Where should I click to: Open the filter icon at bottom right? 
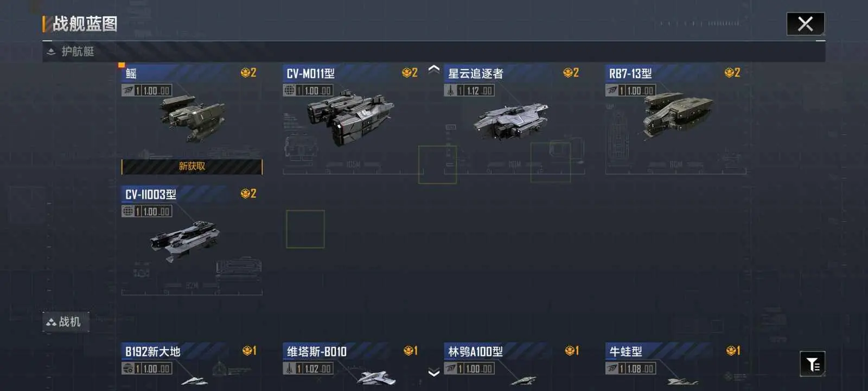pyautogui.click(x=812, y=364)
